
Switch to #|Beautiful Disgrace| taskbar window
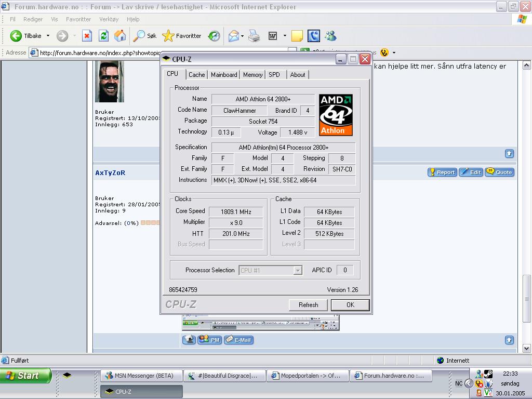pyautogui.click(x=224, y=376)
